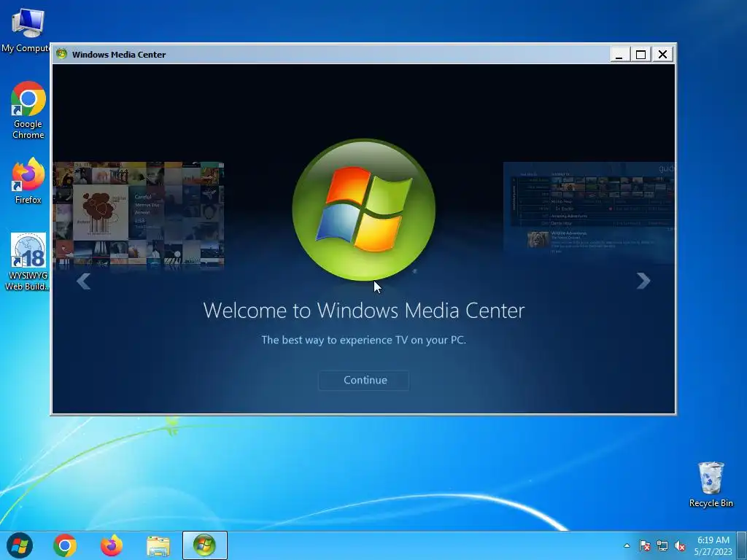The height and width of the screenshot is (560, 747).
Task: Click the Show desktop strip beside the clock
Action: (742, 545)
